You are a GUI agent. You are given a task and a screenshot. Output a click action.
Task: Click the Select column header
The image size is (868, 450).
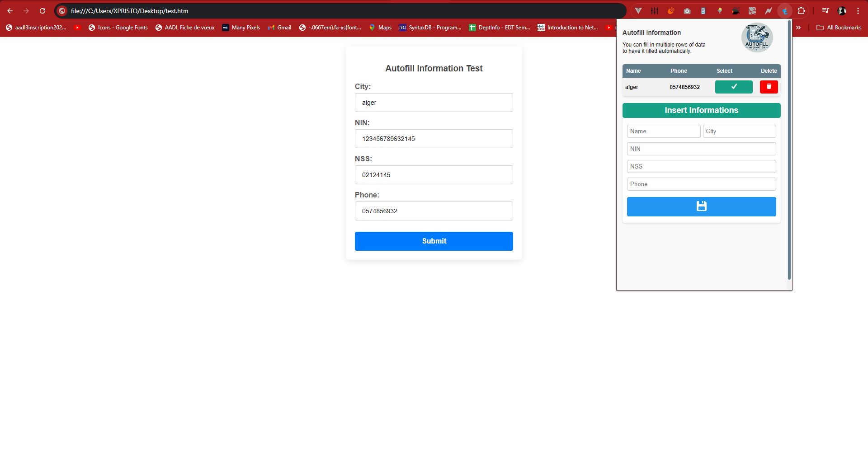pos(724,71)
